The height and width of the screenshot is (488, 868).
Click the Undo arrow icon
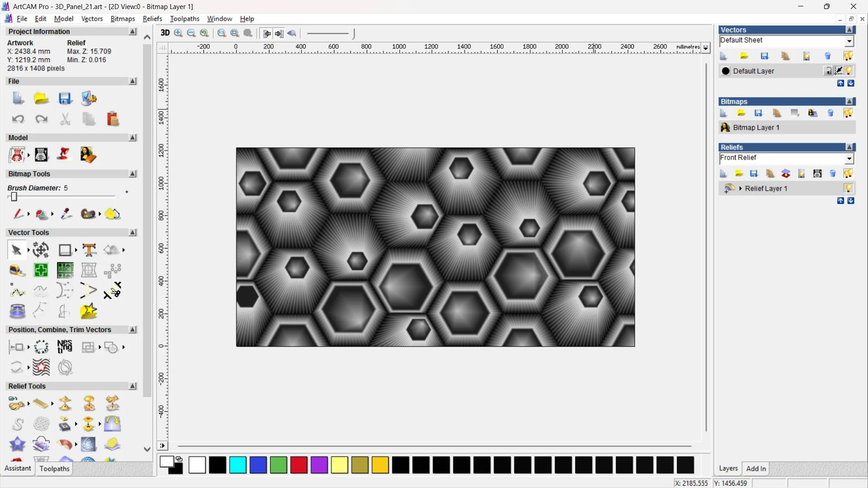point(18,119)
